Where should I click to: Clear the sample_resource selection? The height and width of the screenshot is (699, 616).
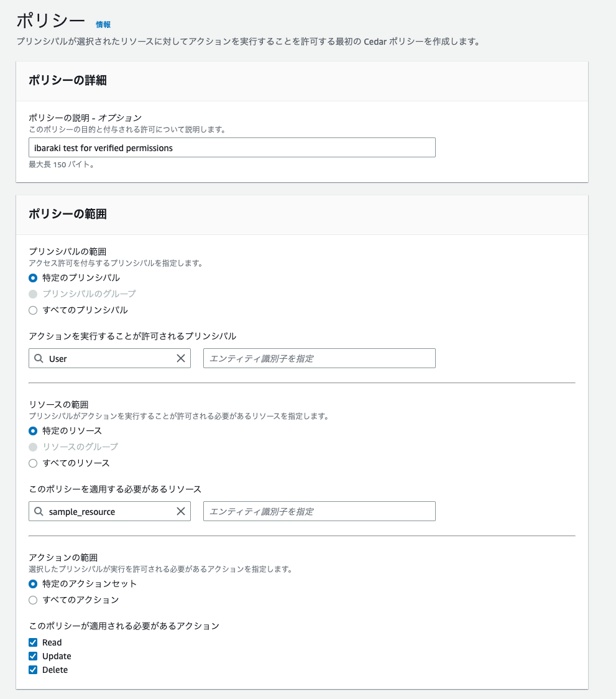[180, 511]
